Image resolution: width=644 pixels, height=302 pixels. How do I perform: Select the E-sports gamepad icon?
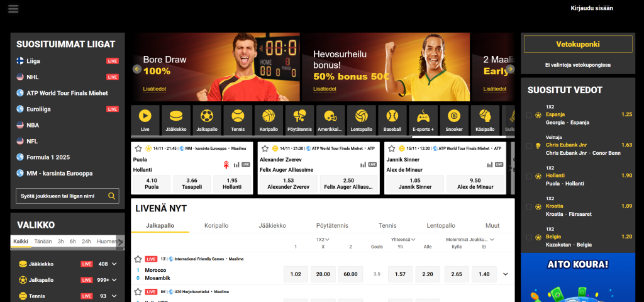click(x=423, y=120)
